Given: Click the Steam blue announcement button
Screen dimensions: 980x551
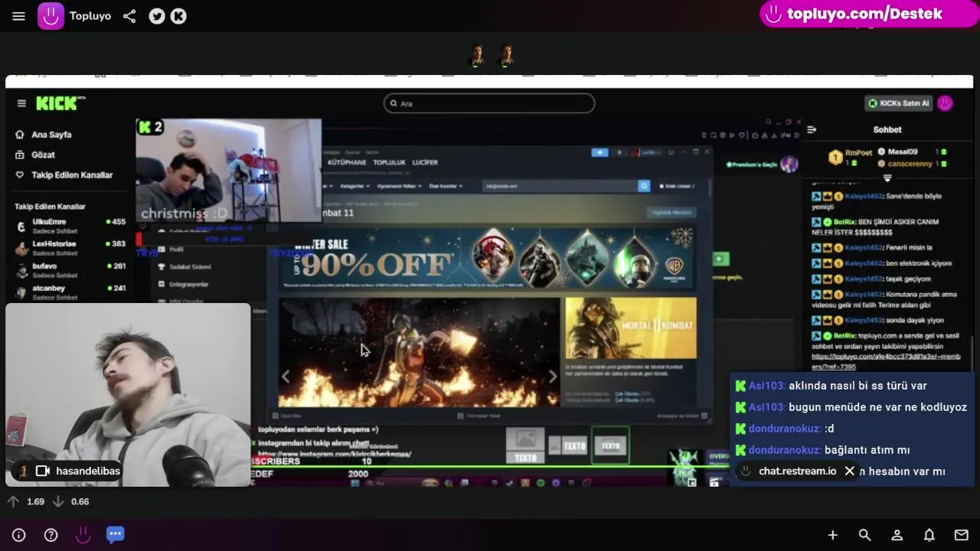Looking at the screenshot, I should coord(599,152).
